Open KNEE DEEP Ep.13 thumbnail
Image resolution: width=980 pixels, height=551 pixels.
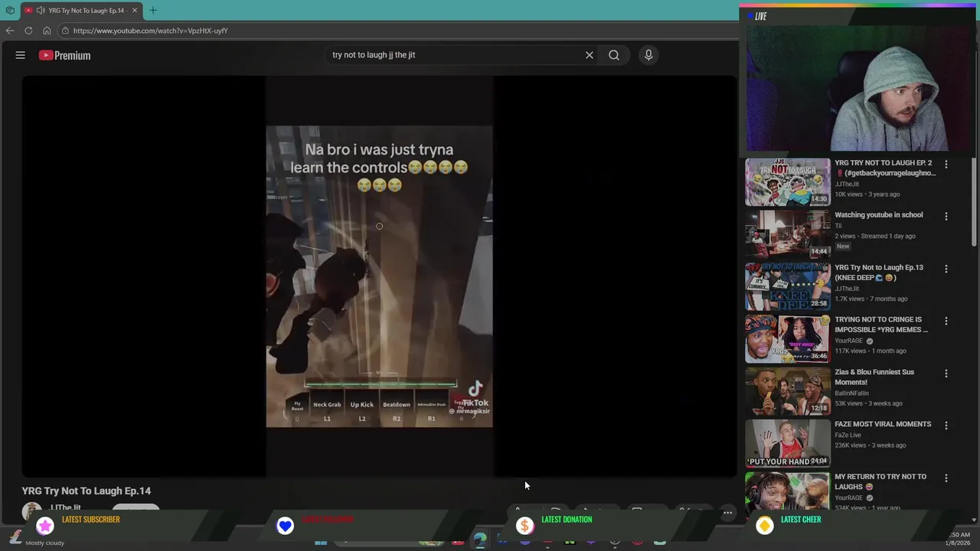788,287
